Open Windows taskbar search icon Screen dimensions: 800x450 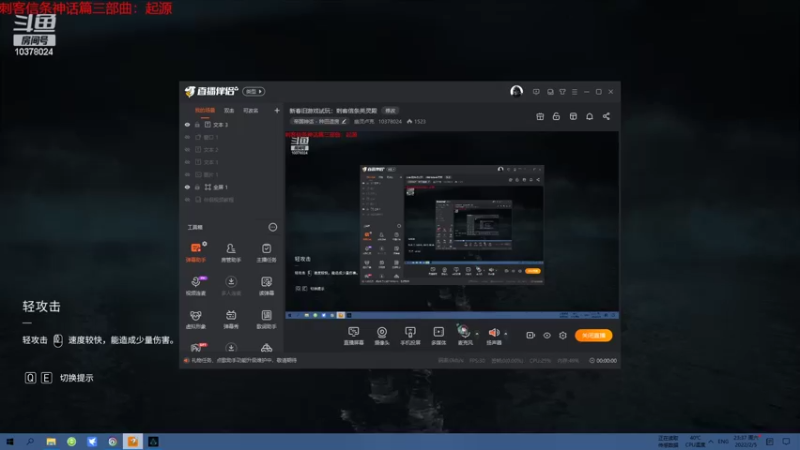[30, 441]
